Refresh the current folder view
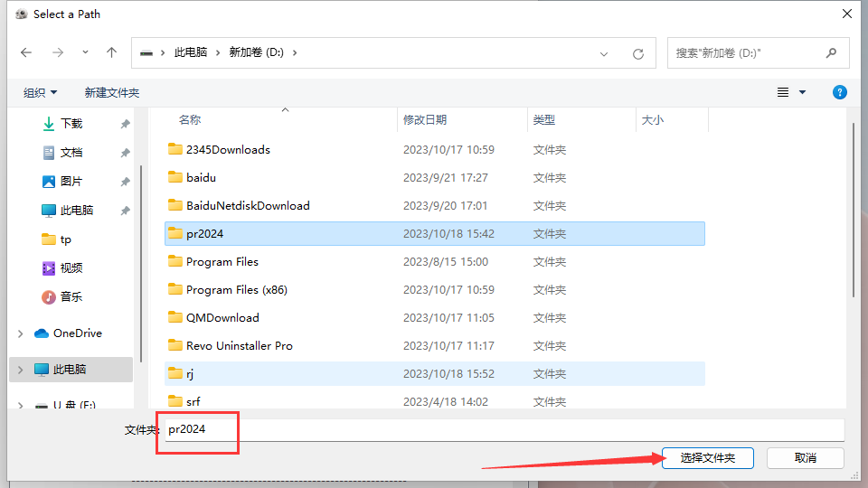Image resolution: width=868 pixels, height=488 pixels. pos(638,53)
